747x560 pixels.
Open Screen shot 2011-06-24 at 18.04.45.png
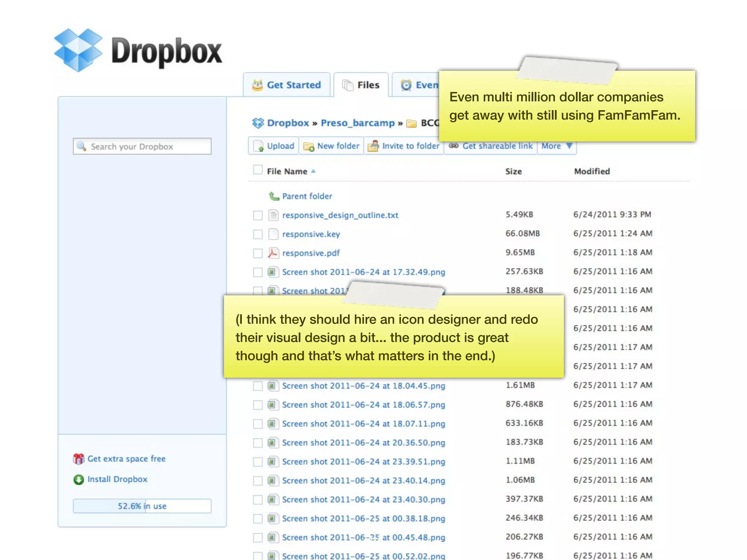(x=363, y=386)
